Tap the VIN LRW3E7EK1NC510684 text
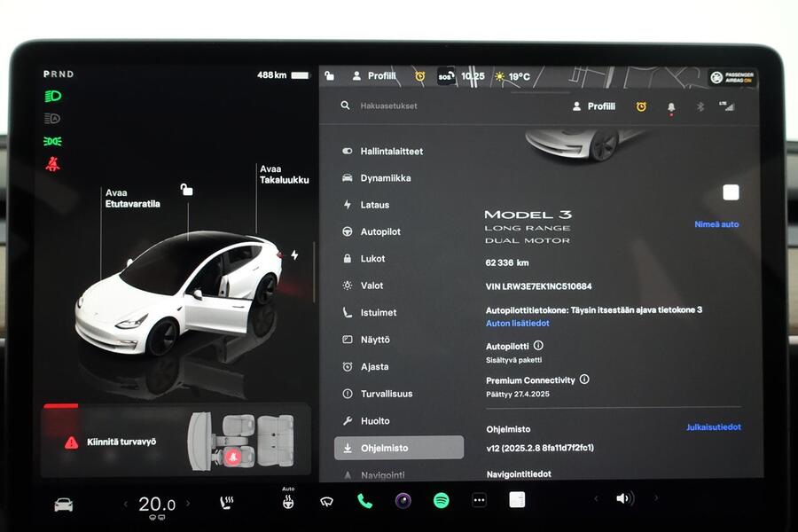Screen dimensions: 798x532 tap(538, 286)
